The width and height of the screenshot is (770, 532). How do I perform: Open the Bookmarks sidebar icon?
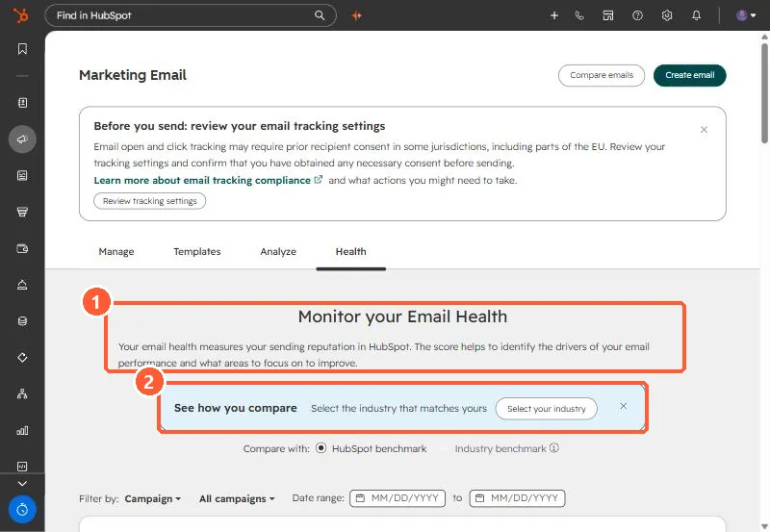(22, 49)
